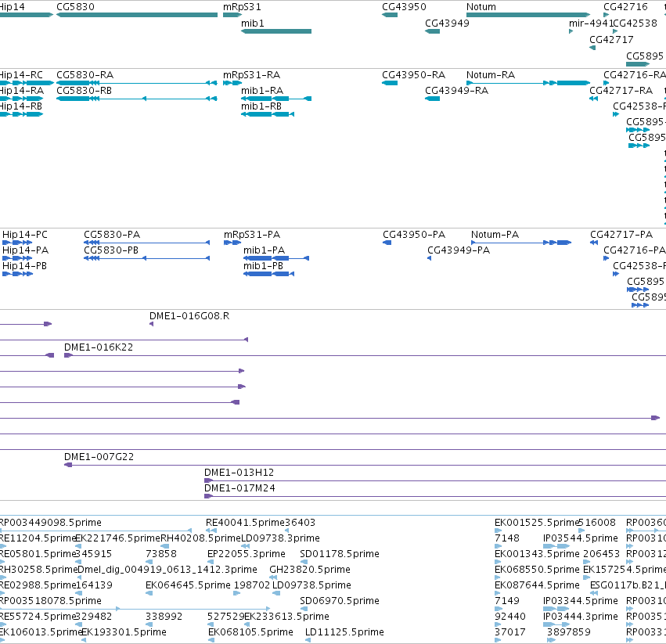666x644 pixels.
Task: Click feature label 92440
Action: coord(510,617)
